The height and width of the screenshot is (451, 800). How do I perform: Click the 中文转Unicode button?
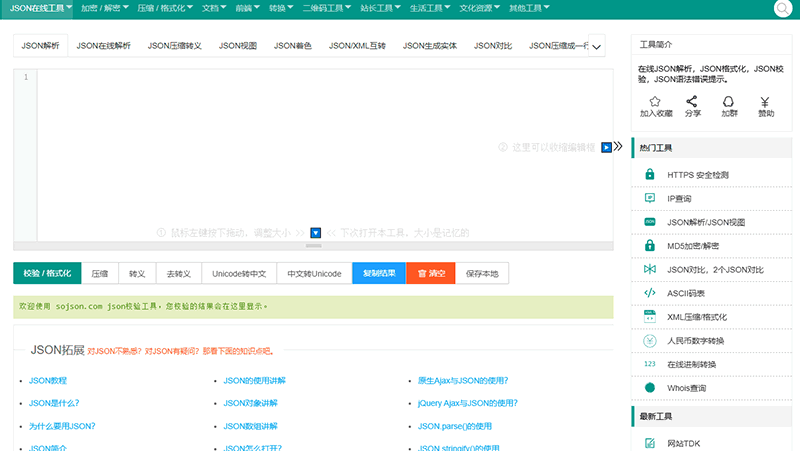click(314, 273)
